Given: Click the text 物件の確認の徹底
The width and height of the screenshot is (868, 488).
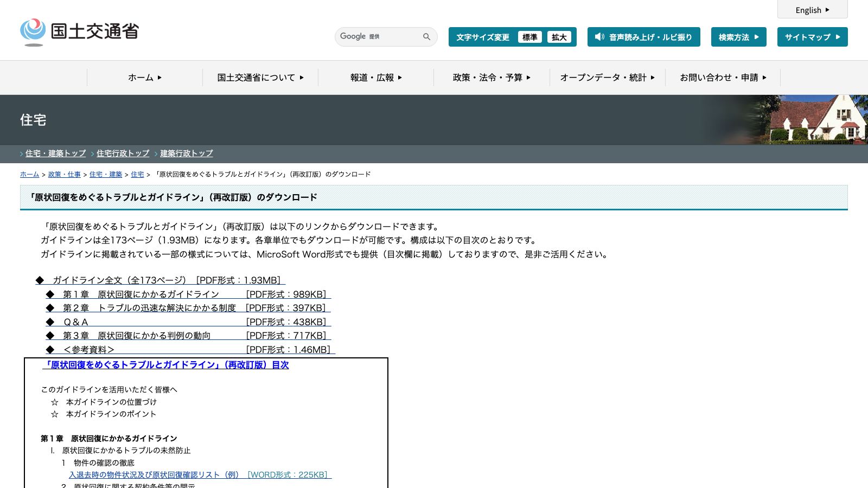Looking at the screenshot, I should click(x=104, y=463).
